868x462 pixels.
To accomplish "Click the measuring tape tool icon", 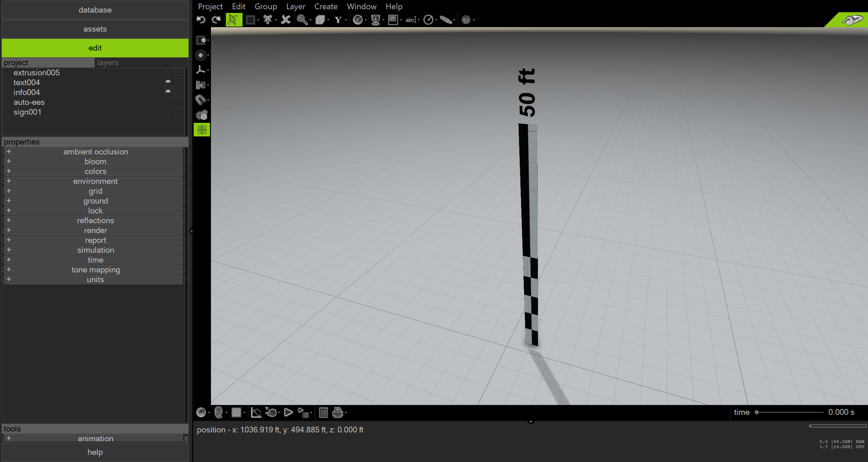I will tap(446, 20).
